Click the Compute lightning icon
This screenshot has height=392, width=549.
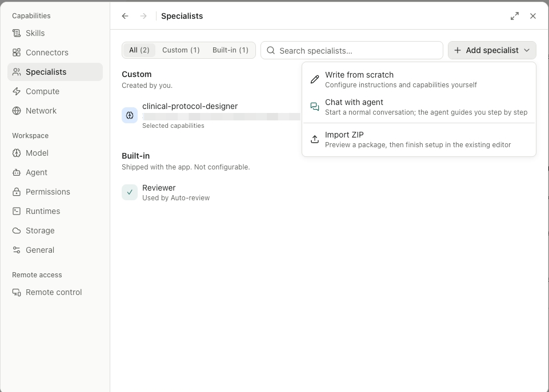pyautogui.click(x=17, y=91)
